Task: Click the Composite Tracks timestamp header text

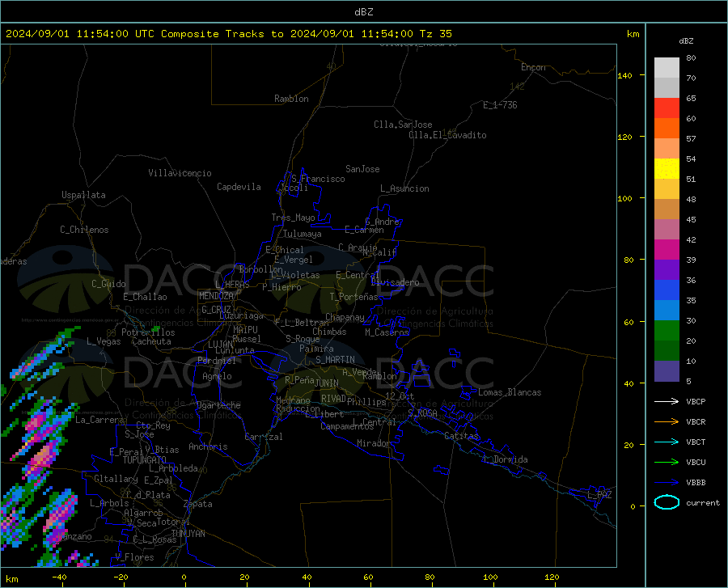Action: pyautogui.click(x=228, y=34)
